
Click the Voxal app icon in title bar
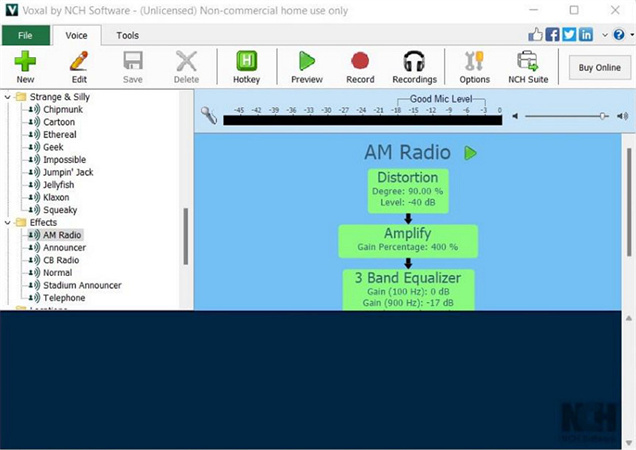click(12, 10)
